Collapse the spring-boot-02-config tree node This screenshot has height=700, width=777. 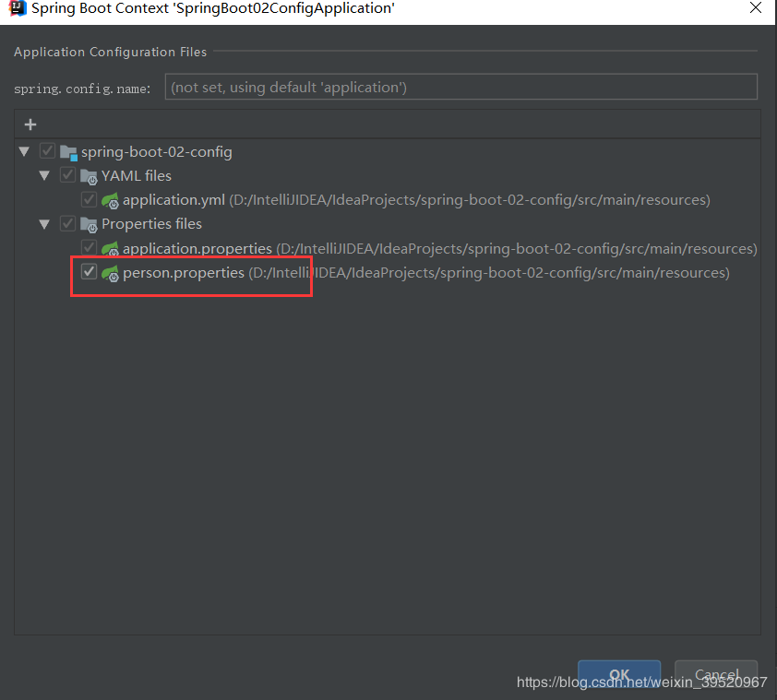(24, 151)
